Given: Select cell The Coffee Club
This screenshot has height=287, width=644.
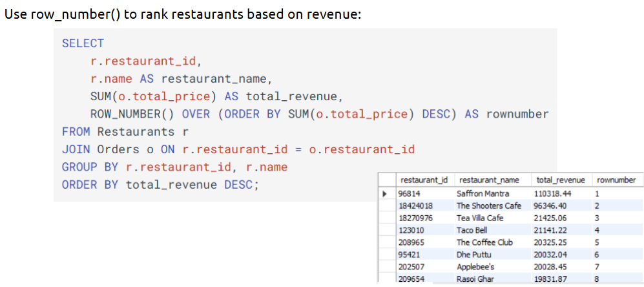Looking at the screenshot, I should tap(484, 242).
